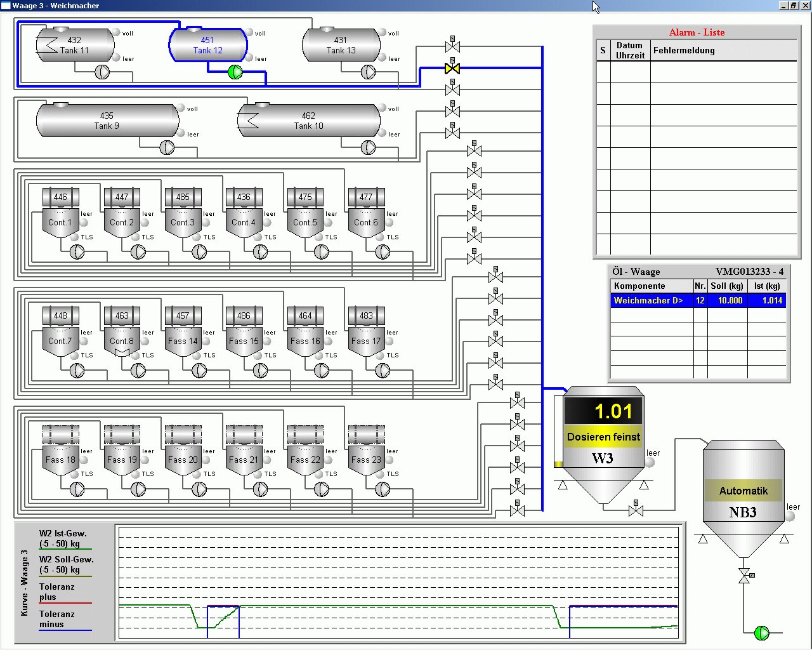
Task: Click barrel Fass 17 numbered 483
Action: pos(366,331)
